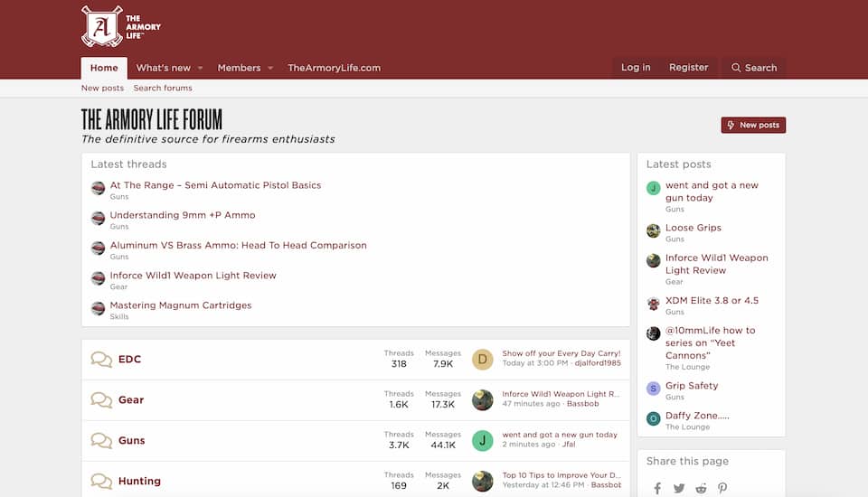Click avatar beside Mastering Magnum Cartridges
This screenshot has height=497, width=868.
click(98, 308)
